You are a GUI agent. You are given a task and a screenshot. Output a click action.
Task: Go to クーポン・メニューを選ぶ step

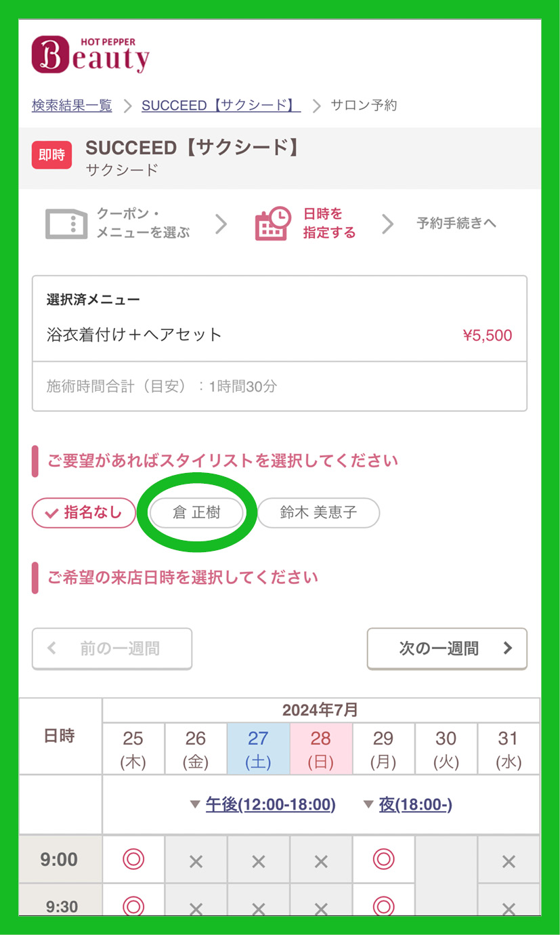pos(143,224)
